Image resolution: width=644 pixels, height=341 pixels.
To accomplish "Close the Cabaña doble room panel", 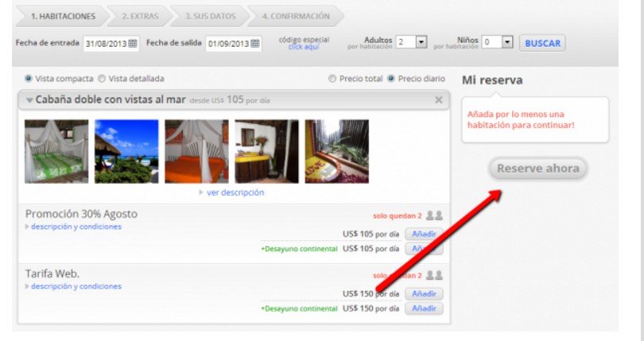I will click(x=438, y=100).
